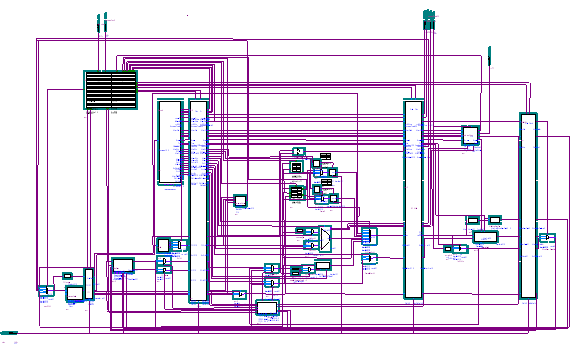Click the lone teal pin above the square block
The height and width of the screenshot is (363, 570).
tap(489, 56)
